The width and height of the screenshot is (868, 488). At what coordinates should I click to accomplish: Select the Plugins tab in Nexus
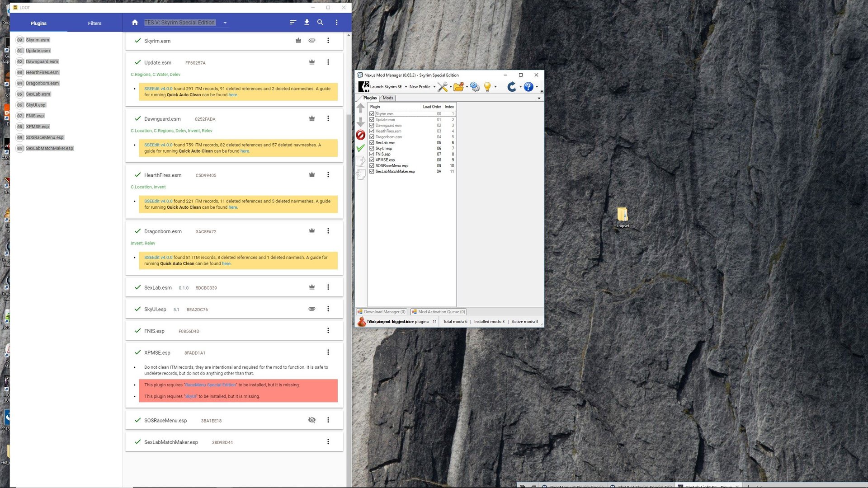pyautogui.click(x=370, y=98)
